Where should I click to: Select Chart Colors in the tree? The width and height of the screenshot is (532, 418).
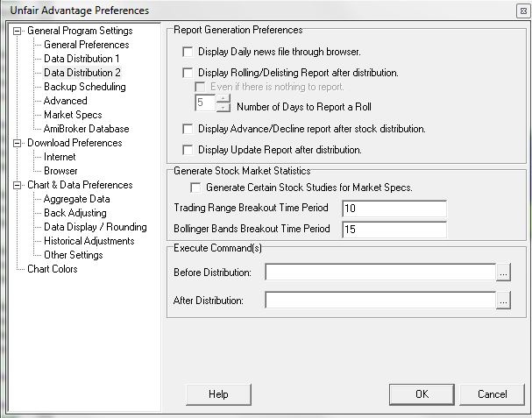coord(53,269)
